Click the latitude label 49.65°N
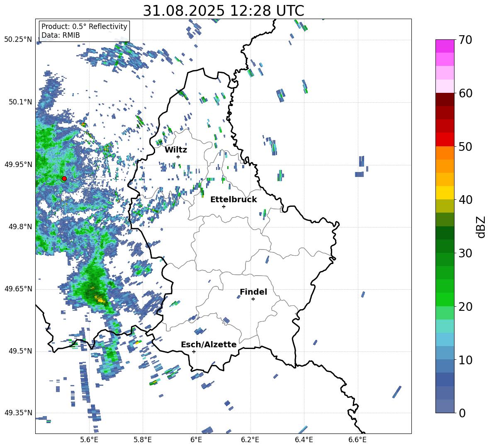This screenshot has width=491, height=448. point(18,289)
